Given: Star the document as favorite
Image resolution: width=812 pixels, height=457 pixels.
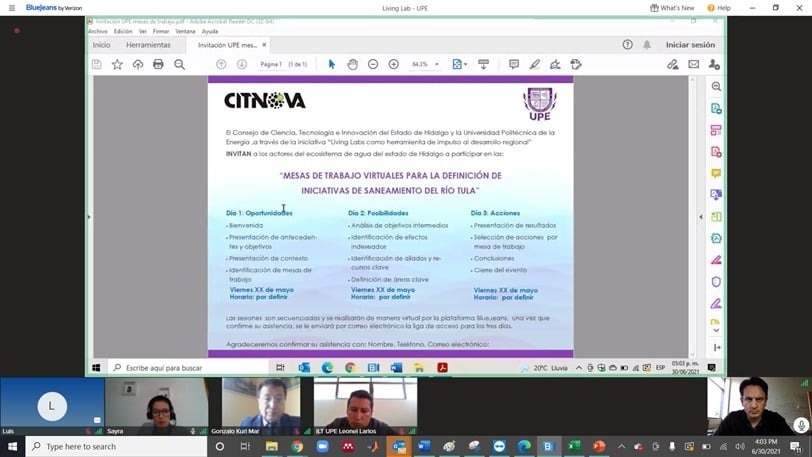Looking at the screenshot, I should click(x=117, y=64).
